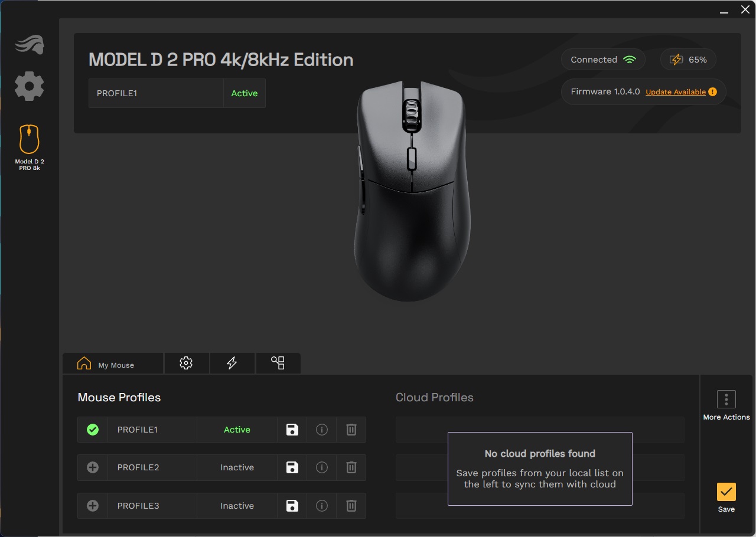Click the 65% battery indicator

(x=688, y=60)
